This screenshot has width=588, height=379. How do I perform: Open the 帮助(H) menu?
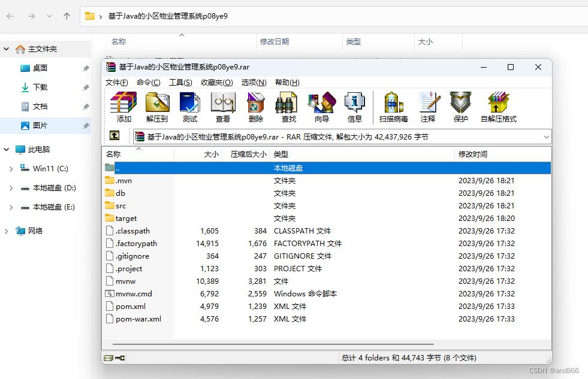tap(287, 83)
